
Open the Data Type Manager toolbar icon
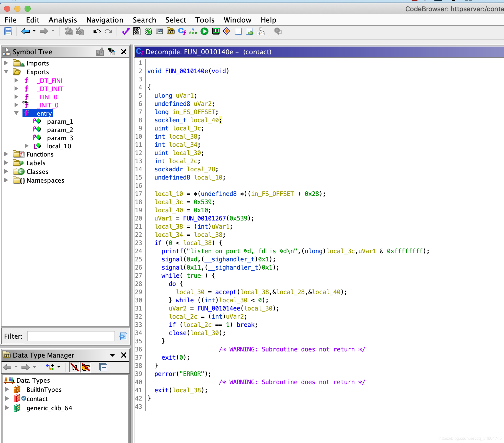(171, 31)
